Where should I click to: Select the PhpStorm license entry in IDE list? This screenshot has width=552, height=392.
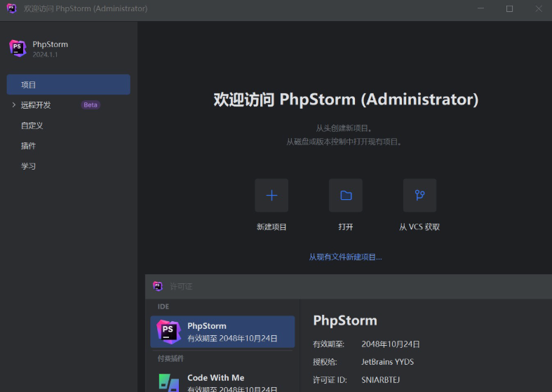[222, 332]
